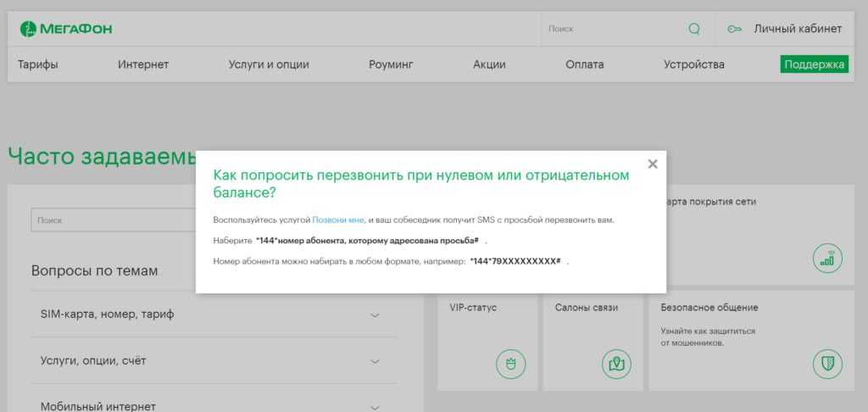Open the Акции menu item
Viewport: 868px width, 412px height.
point(489,64)
